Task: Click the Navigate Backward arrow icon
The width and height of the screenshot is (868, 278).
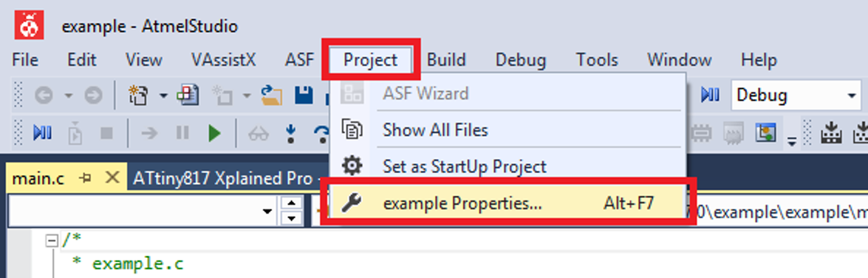Action: point(43,96)
